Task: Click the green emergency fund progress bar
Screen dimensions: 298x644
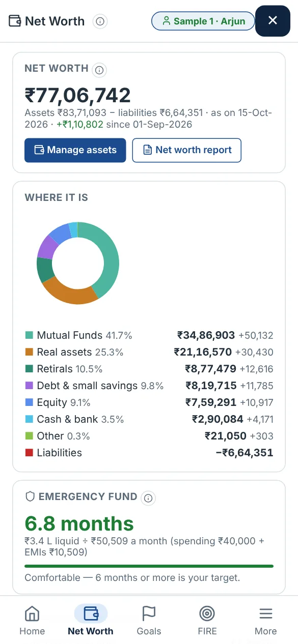Action: [x=149, y=566]
